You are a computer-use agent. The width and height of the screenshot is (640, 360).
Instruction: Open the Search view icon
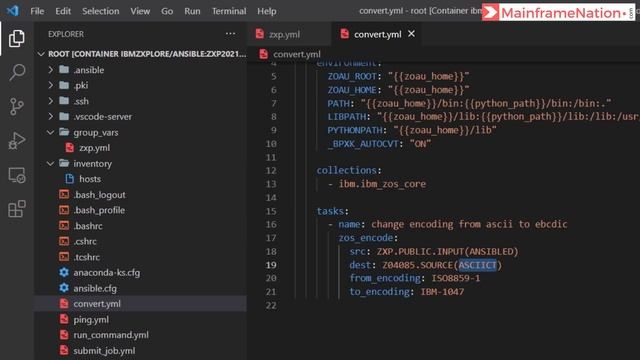(x=16, y=72)
